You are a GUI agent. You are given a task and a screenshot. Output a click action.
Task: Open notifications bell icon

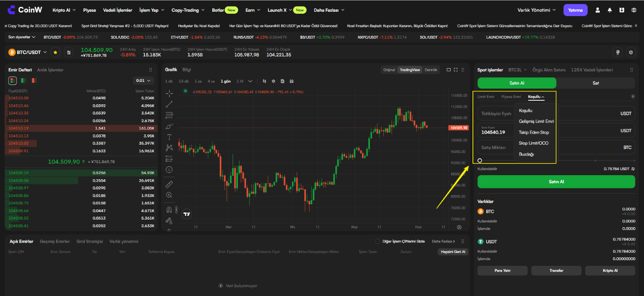point(610,10)
